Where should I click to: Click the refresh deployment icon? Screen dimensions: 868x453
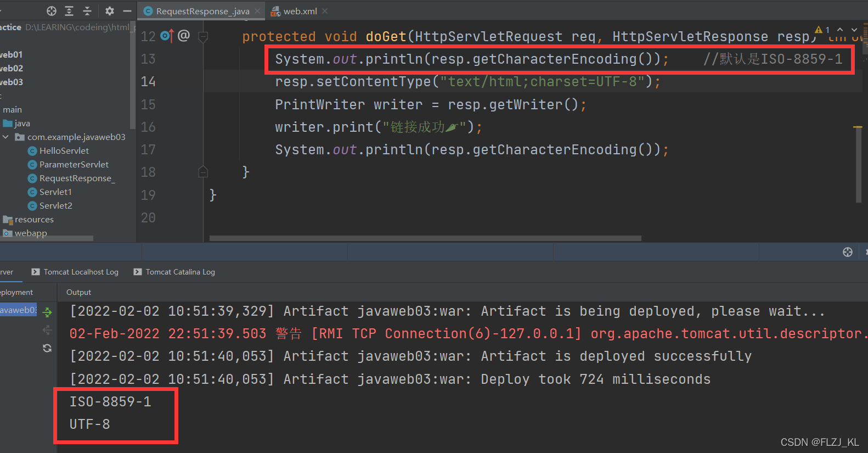click(x=47, y=348)
